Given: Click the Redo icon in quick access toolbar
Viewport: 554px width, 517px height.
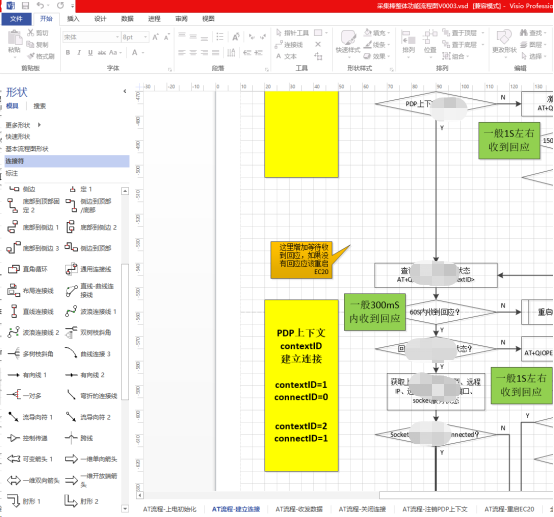Looking at the screenshot, I should point(60,6).
